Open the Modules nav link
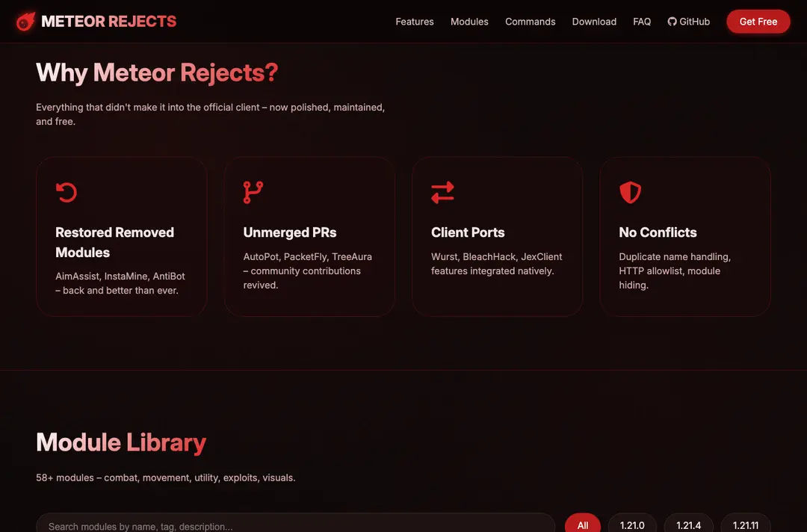 pos(469,22)
